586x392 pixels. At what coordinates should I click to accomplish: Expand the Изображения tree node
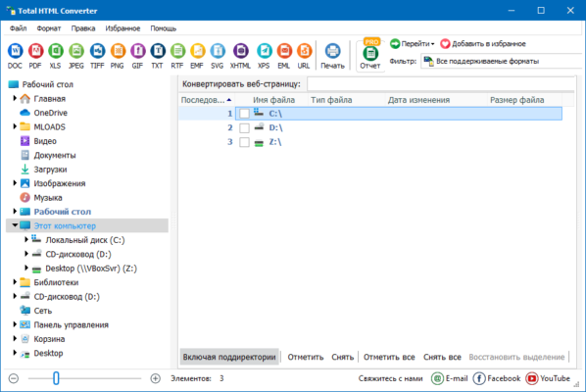click(15, 182)
